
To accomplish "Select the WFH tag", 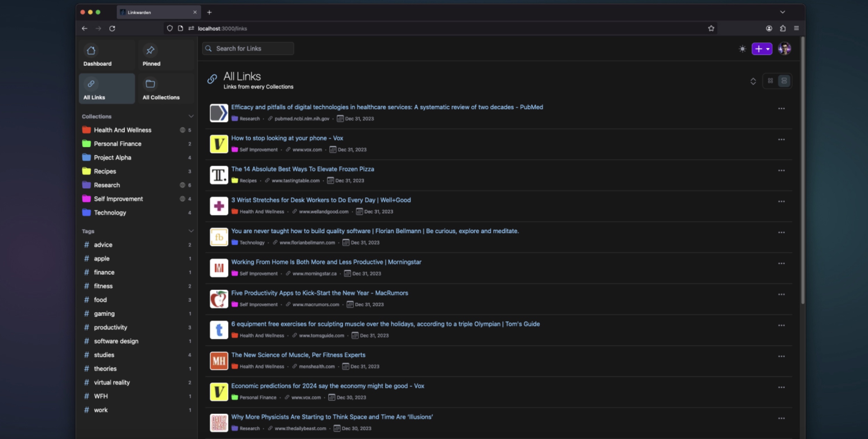I will point(137,396).
